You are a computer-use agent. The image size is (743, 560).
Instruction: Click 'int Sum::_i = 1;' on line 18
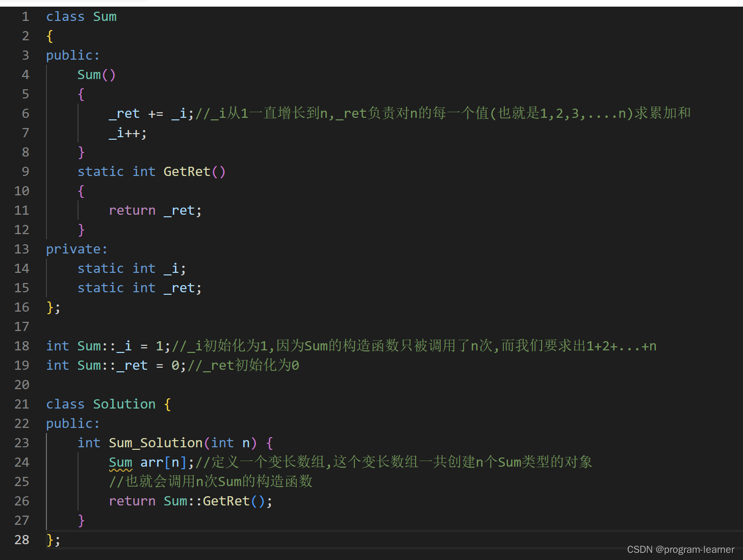[109, 346]
